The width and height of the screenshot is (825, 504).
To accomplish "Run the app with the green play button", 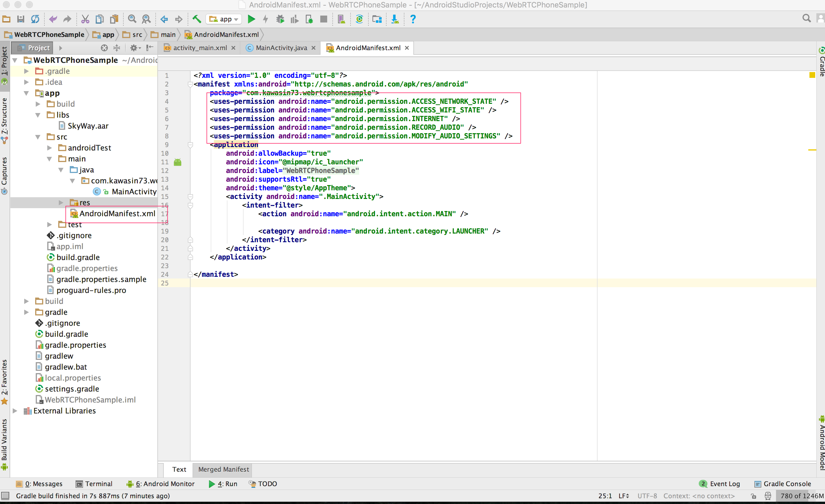I will coord(251,19).
